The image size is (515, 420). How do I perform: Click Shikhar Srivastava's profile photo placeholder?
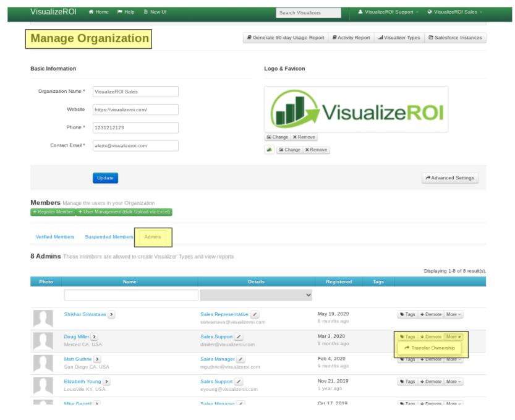point(43,319)
